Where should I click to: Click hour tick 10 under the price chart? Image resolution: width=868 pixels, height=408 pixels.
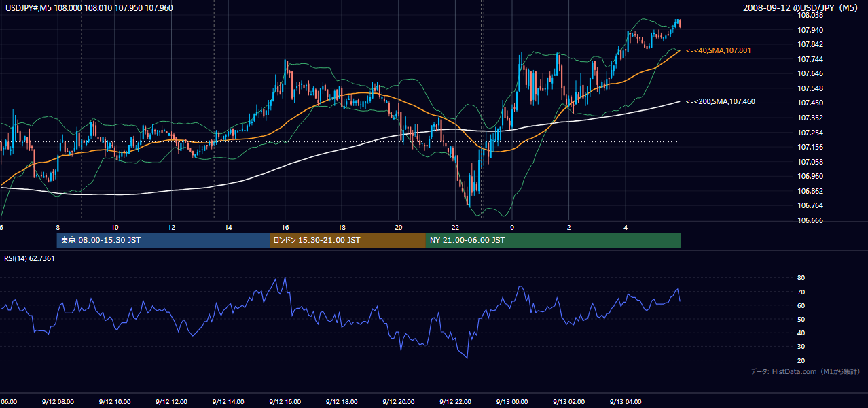point(115,228)
